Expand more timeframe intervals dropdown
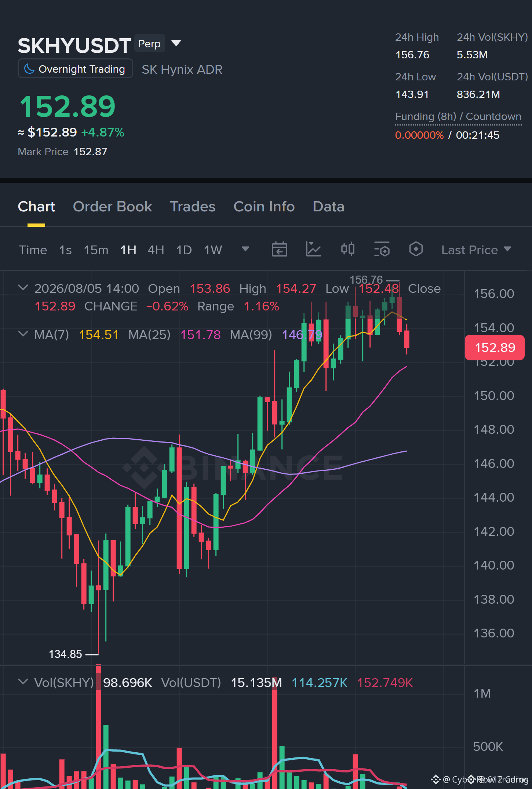Screen dimensions: 532x789 (x=245, y=249)
